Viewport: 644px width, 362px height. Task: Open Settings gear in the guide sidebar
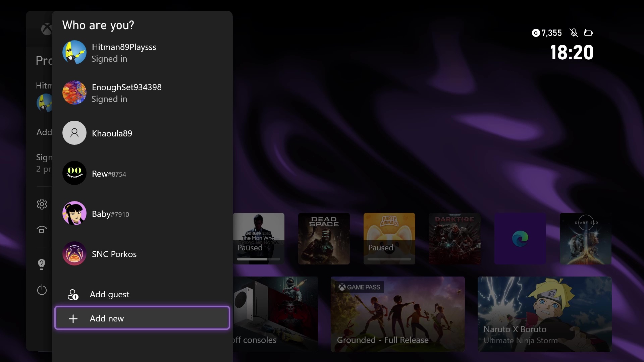point(42,204)
